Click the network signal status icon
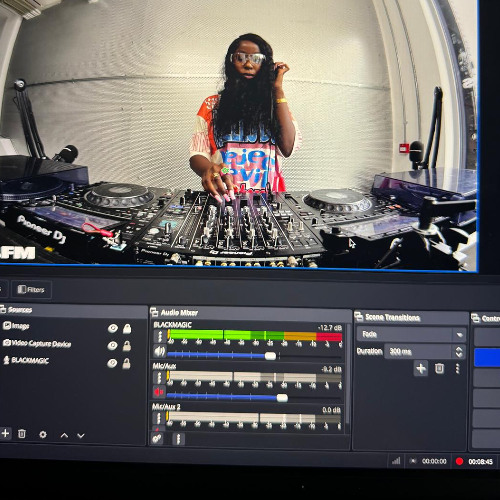Viewport: 500px width, 500px height. 396,461
